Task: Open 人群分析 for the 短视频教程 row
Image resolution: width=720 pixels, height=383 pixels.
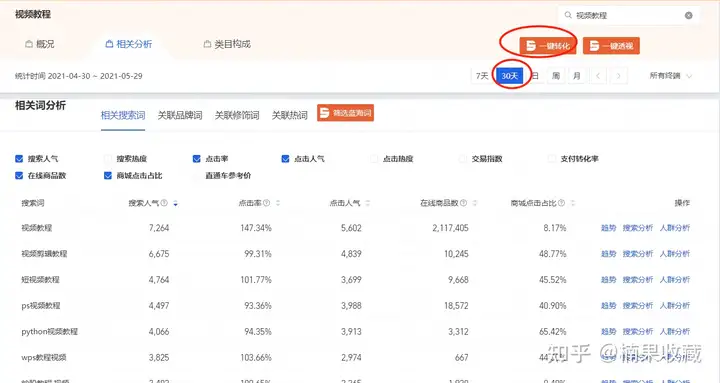Action: 675,280
